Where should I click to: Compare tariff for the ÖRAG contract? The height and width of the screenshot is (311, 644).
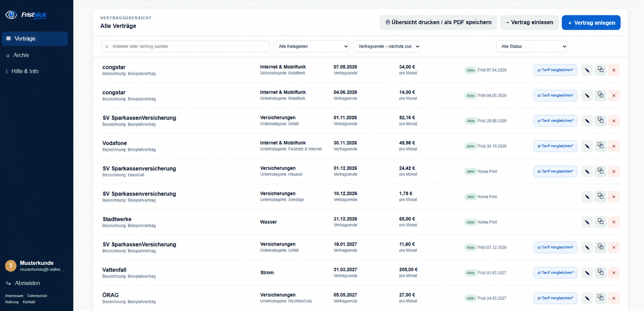555,298
